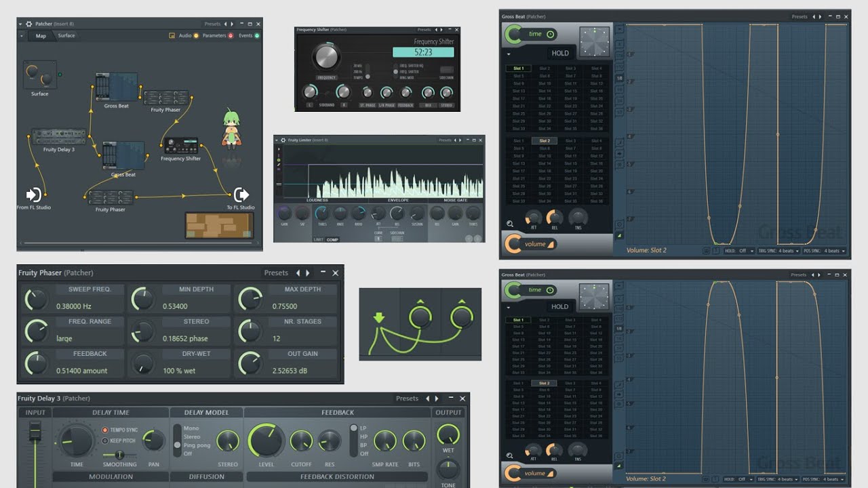868x488 pixels.
Task: Select the Fruity Delay 3 node in Patcher
Action: click(x=59, y=137)
